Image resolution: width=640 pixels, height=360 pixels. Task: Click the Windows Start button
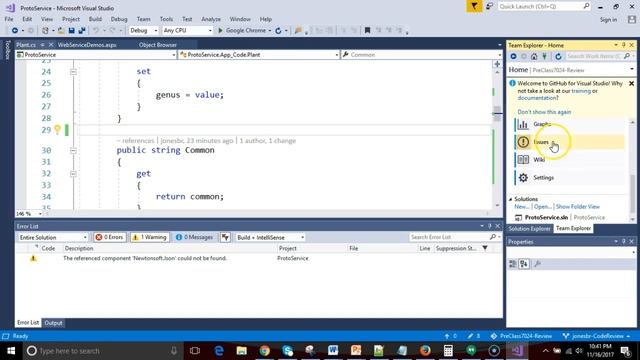click(11, 351)
